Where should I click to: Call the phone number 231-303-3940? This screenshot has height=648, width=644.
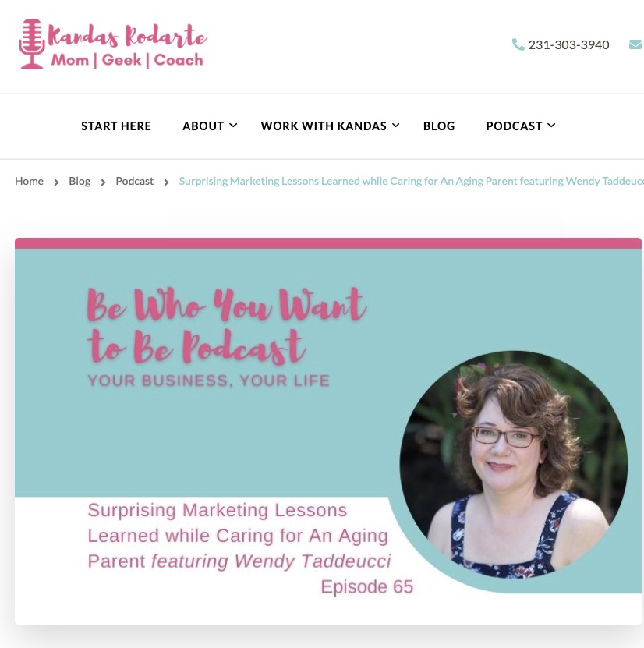[568, 44]
